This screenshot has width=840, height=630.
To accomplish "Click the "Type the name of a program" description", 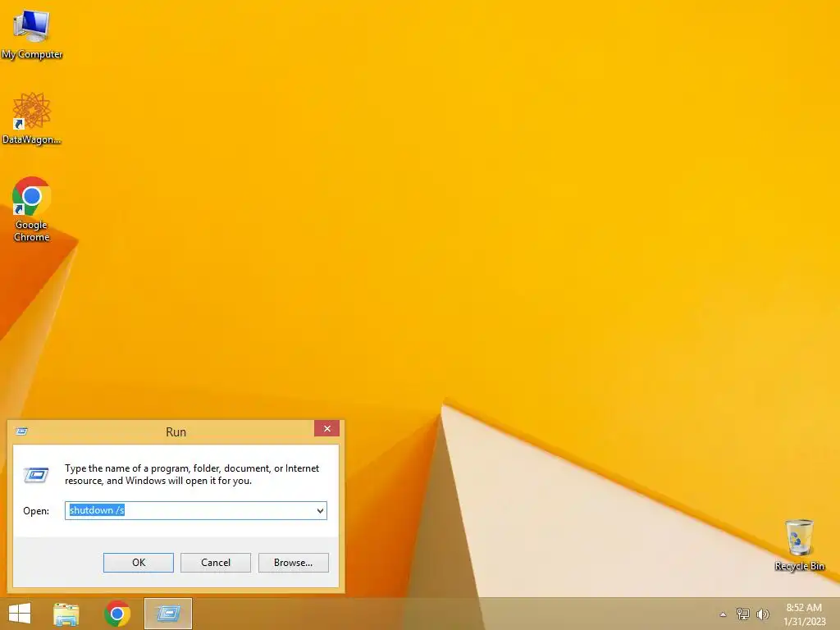I will point(192,475).
